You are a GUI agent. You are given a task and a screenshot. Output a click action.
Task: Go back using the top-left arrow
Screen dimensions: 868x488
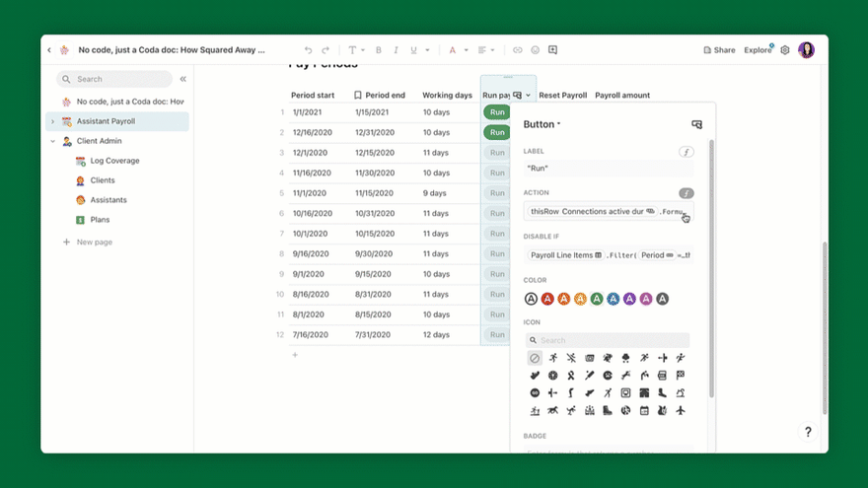pos(49,50)
